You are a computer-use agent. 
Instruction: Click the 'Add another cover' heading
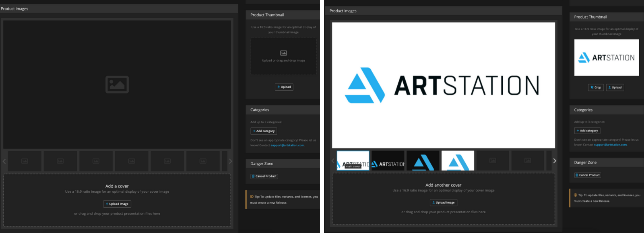click(x=444, y=185)
